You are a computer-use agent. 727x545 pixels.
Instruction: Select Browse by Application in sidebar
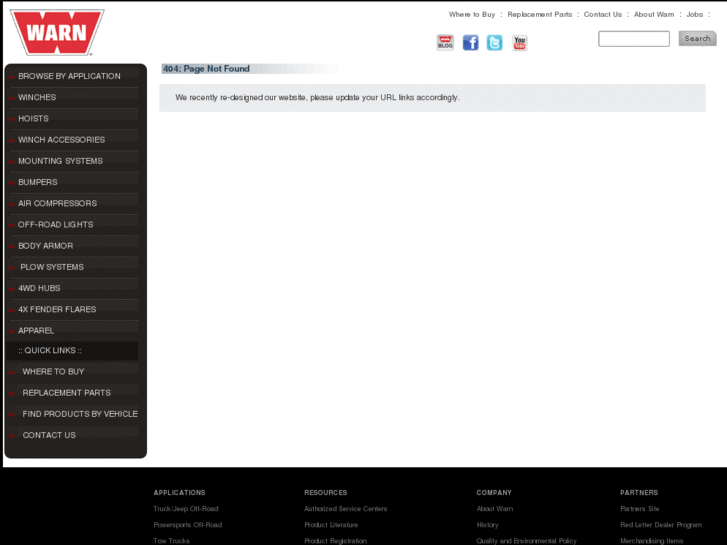(x=69, y=76)
